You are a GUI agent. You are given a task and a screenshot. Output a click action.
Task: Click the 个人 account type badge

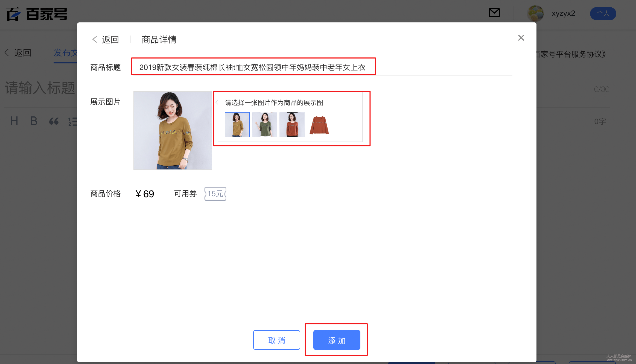[x=603, y=14]
